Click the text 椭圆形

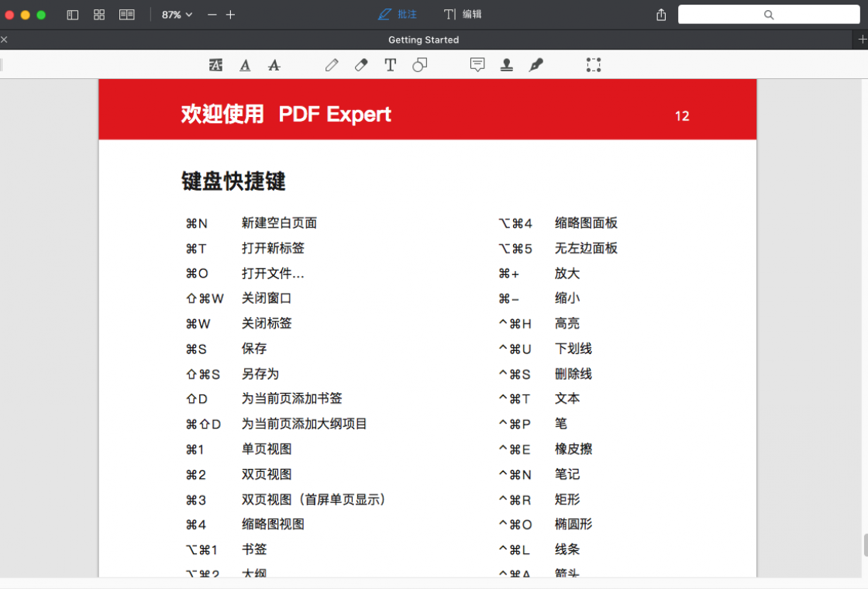point(573,524)
